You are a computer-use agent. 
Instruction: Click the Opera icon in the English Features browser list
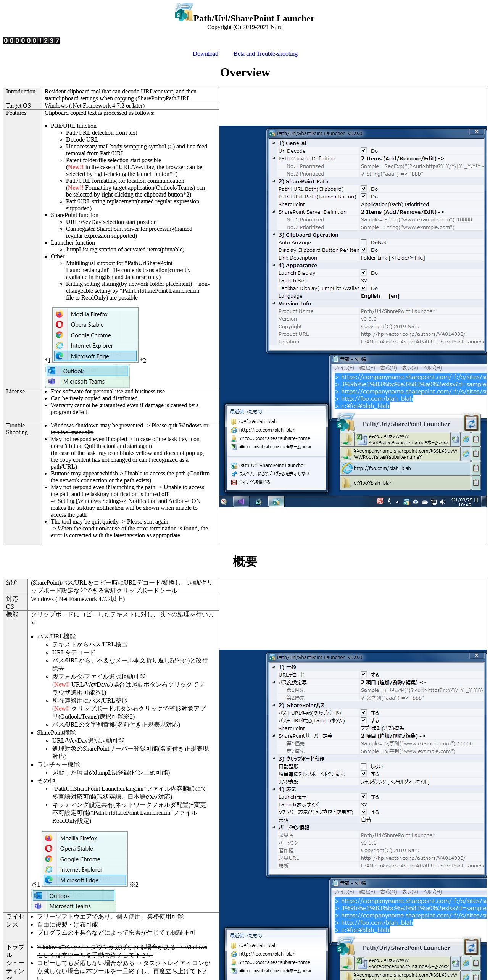[60, 324]
